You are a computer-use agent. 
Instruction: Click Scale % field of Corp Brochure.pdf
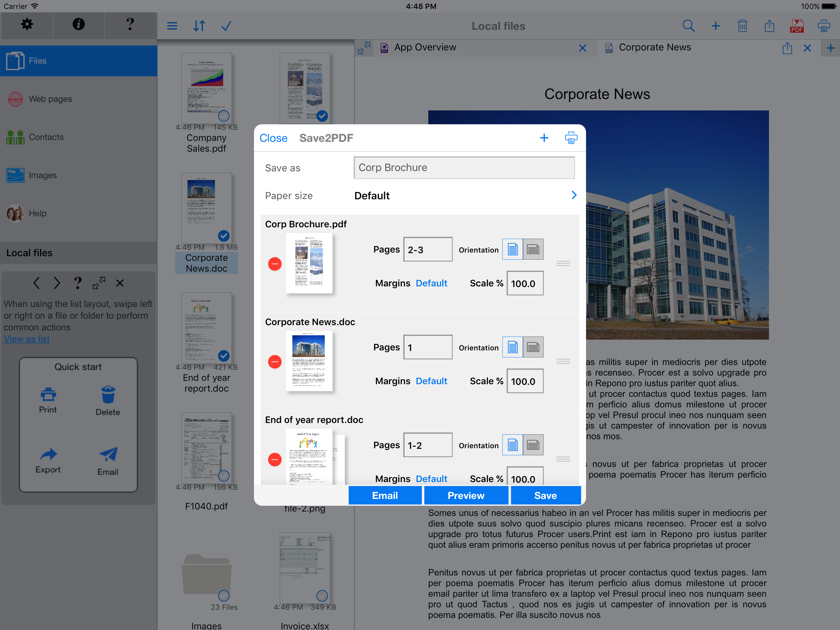pos(525,283)
